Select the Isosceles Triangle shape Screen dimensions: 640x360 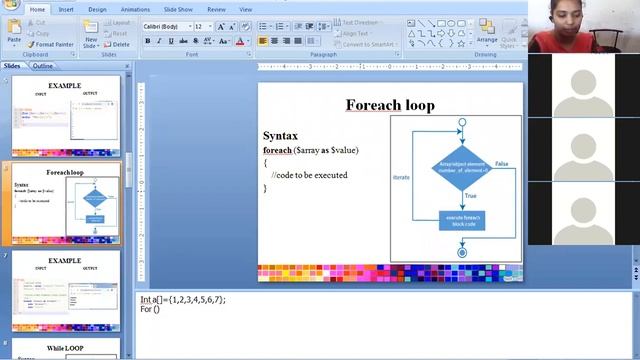coord(411,33)
